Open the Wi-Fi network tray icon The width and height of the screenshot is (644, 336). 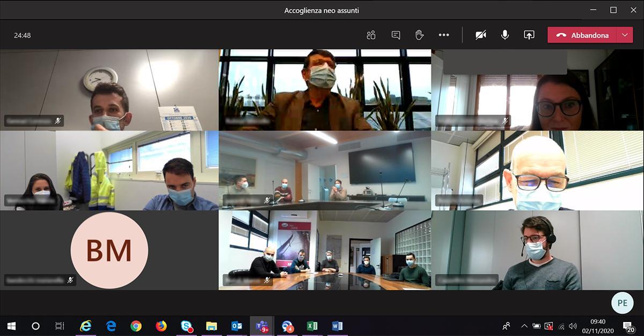(561, 326)
